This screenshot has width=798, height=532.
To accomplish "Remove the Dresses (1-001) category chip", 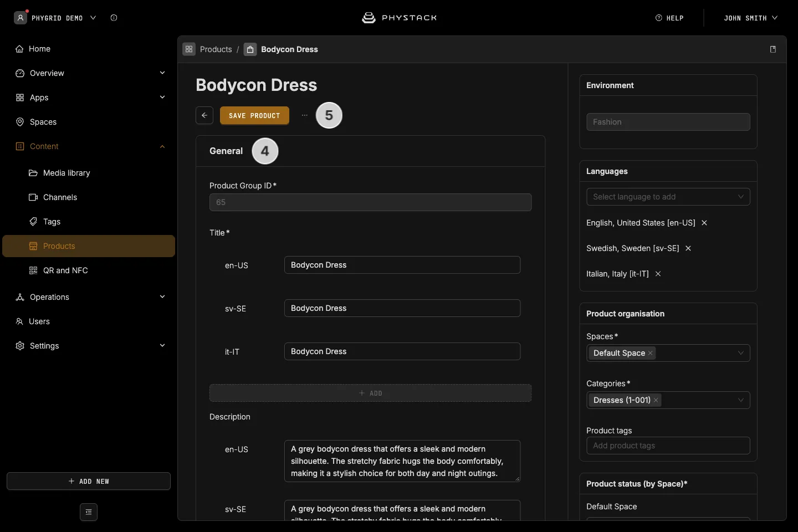I will [x=656, y=400].
